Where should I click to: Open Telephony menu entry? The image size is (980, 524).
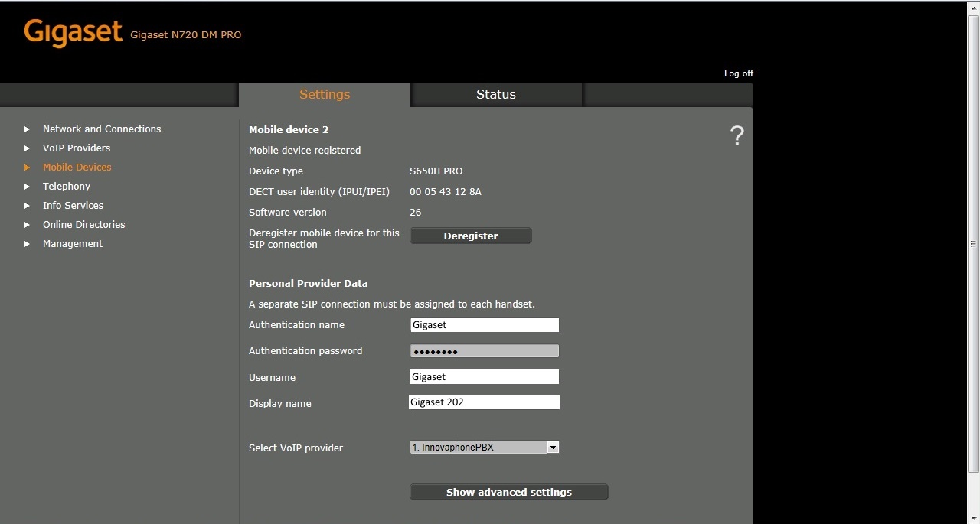tap(67, 187)
